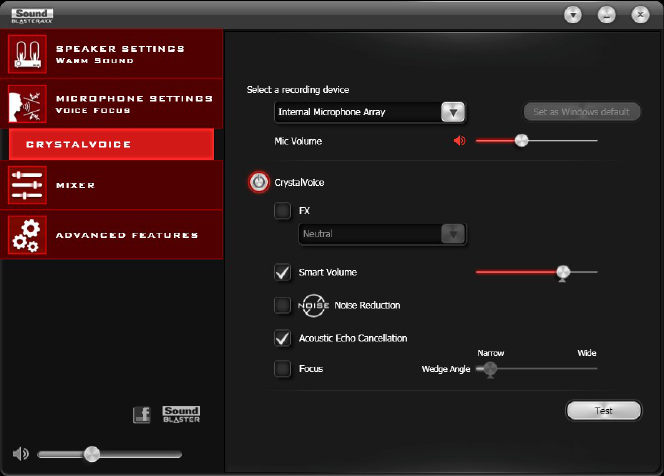Click the master volume speaker icon
The image size is (664, 476).
20,454
